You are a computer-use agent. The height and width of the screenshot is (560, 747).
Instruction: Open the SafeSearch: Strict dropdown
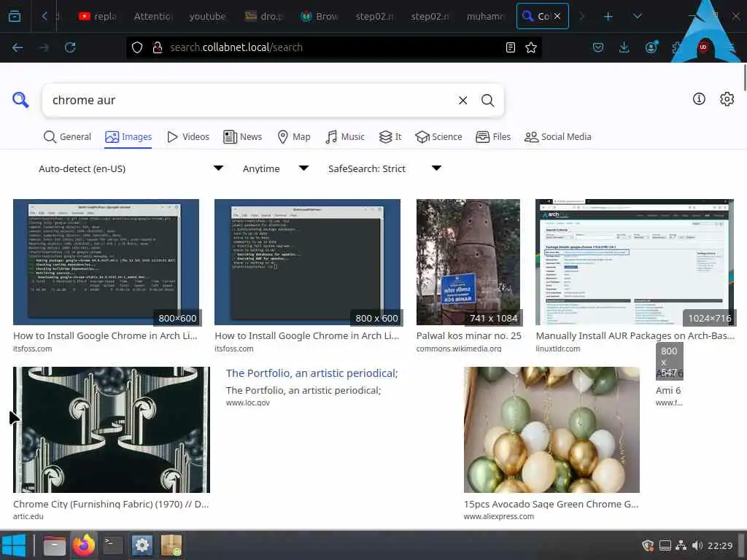(385, 168)
